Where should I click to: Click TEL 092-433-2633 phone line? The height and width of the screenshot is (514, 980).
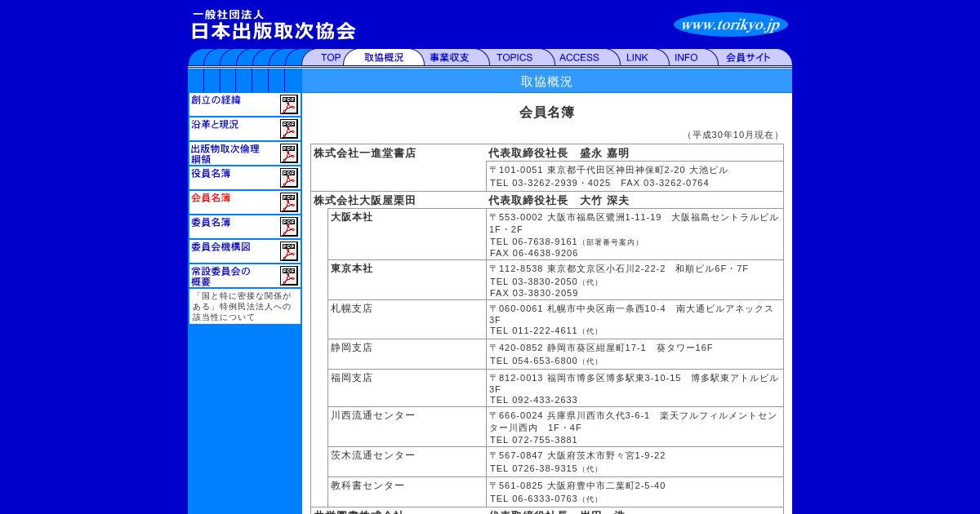(534, 401)
